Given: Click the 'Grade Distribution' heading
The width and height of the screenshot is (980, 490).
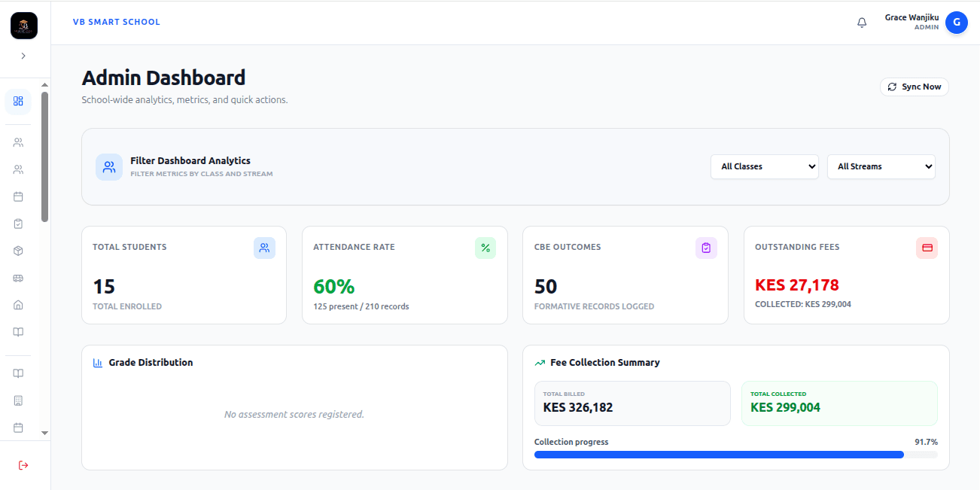Looking at the screenshot, I should pyautogui.click(x=151, y=363).
